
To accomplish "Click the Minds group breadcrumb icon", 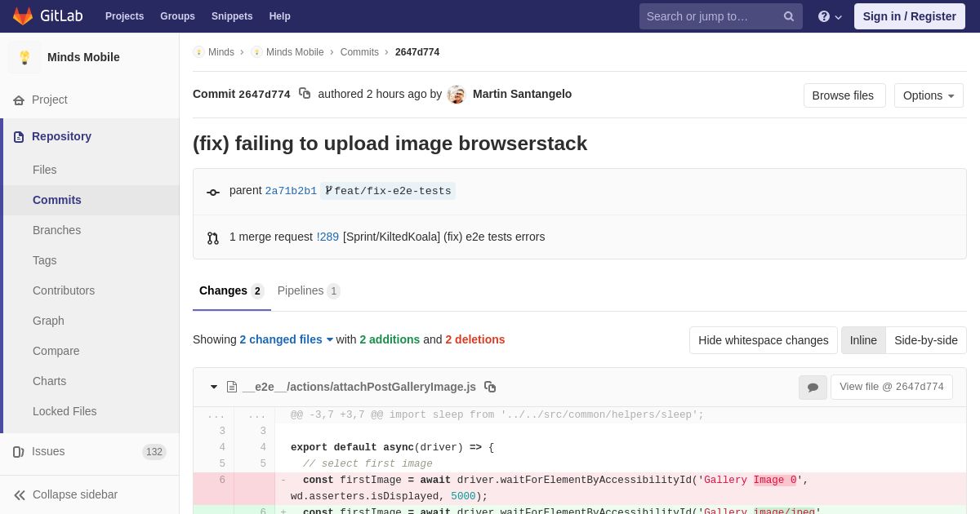I will pyautogui.click(x=198, y=52).
